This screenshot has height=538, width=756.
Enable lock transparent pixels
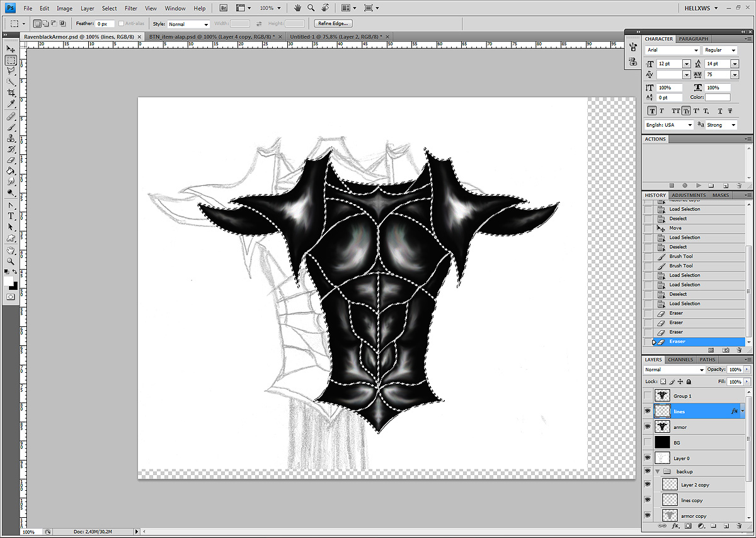(x=663, y=382)
